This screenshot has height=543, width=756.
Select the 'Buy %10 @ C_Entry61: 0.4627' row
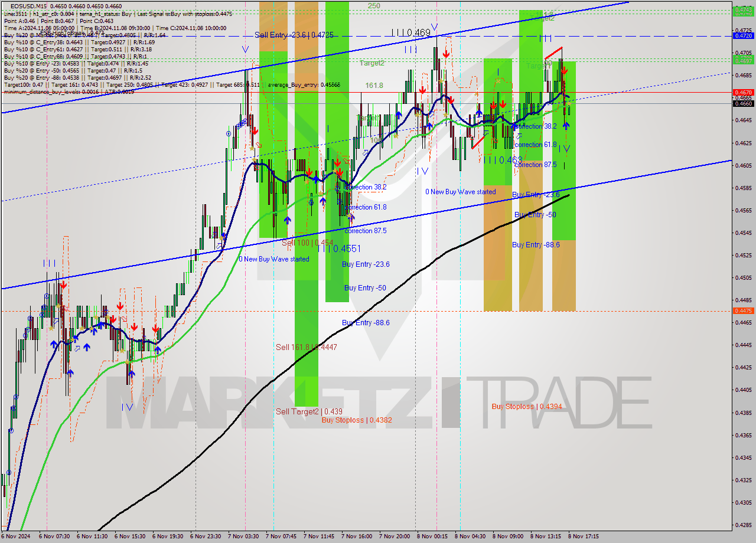(79, 49)
